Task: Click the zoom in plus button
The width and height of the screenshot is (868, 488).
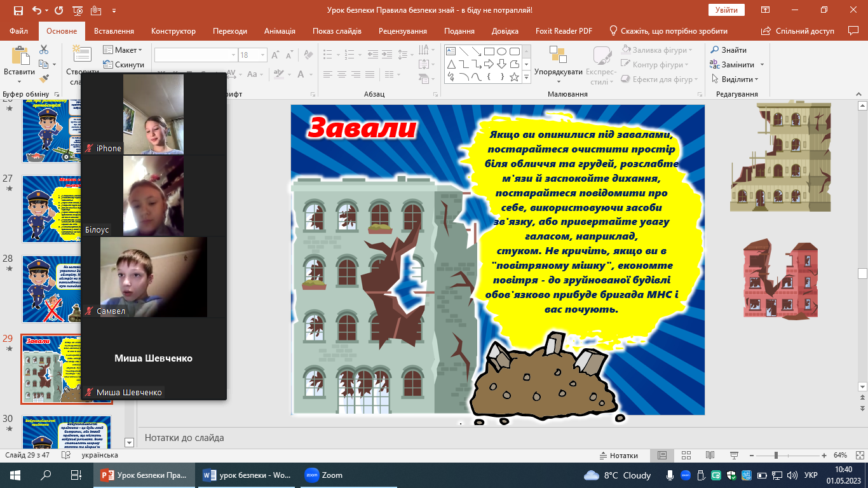Action: tap(824, 456)
